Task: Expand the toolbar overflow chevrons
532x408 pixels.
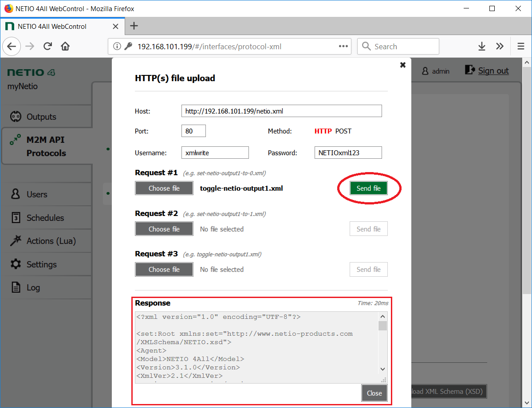Action: [x=500, y=47]
